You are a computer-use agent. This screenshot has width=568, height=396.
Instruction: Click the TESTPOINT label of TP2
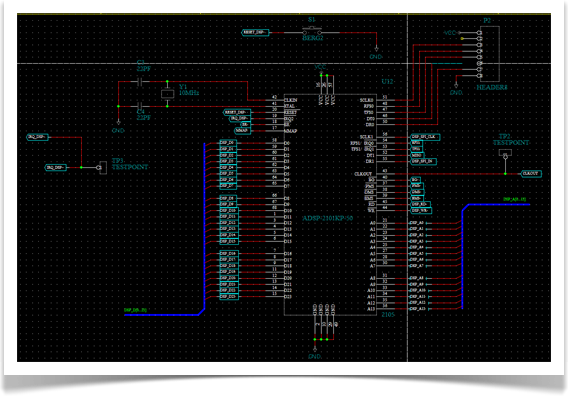[x=511, y=143]
